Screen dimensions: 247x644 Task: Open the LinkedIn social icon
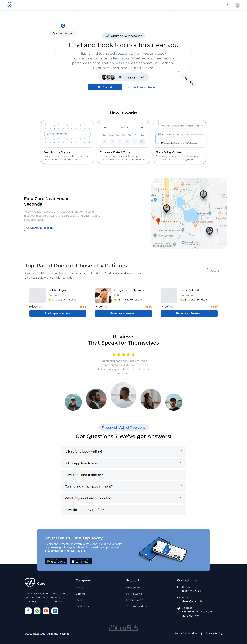(55, 611)
